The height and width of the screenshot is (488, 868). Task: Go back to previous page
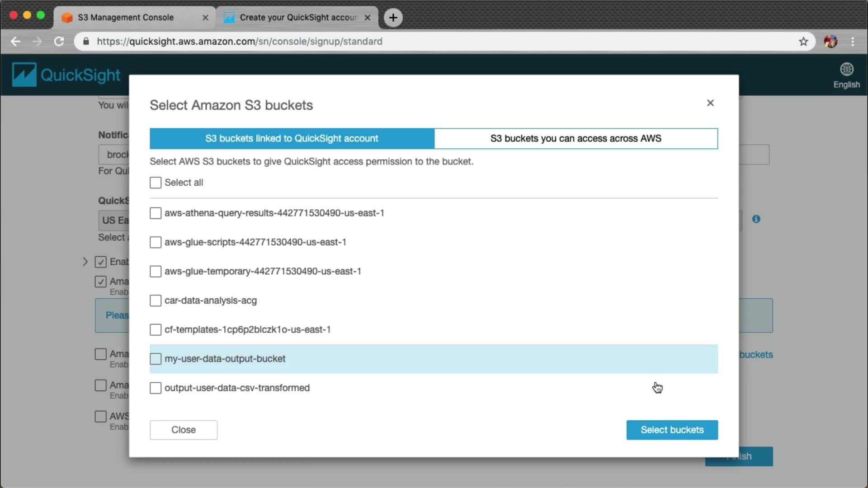point(15,42)
